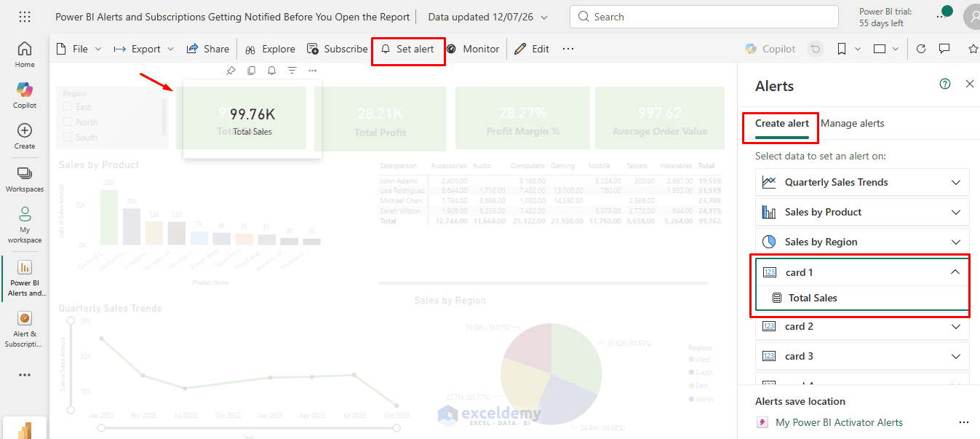Click My Power BI Activator Alerts location
Screen dimensions: 980x439
click(x=839, y=422)
